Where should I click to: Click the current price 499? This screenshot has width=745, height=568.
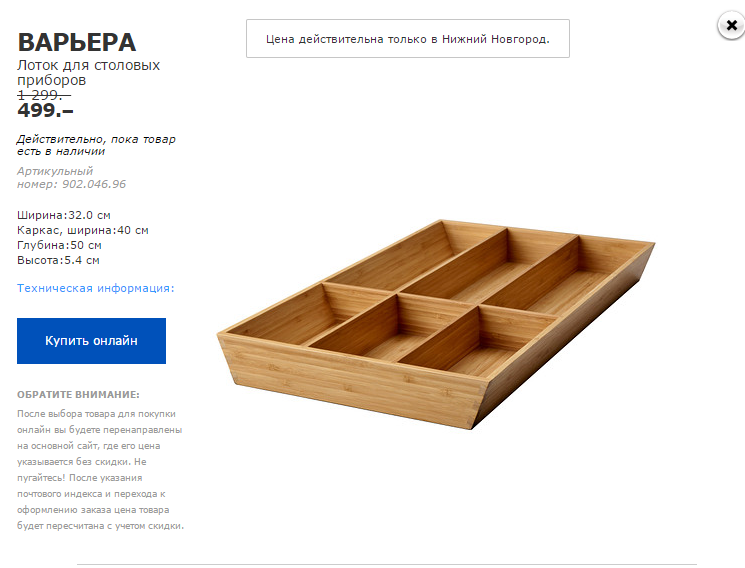tap(46, 111)
